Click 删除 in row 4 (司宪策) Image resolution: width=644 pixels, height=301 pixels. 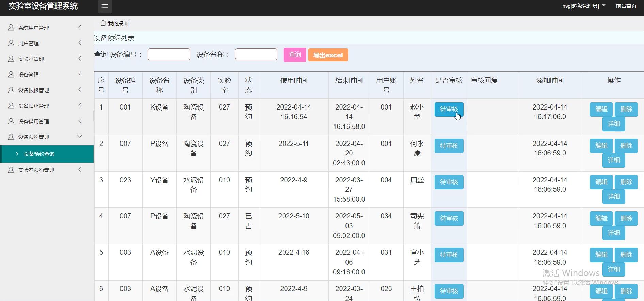click(x=626, y=218)
